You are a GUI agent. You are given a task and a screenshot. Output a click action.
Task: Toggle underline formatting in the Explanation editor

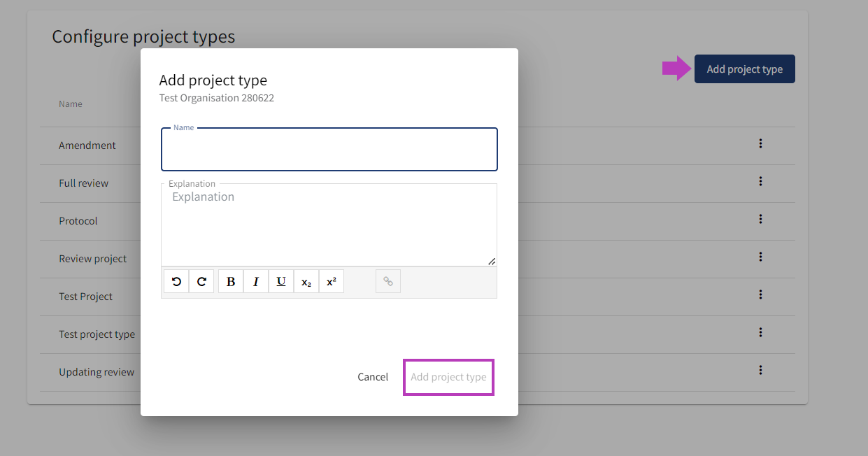pyautogui.click(x=281, y=282)
